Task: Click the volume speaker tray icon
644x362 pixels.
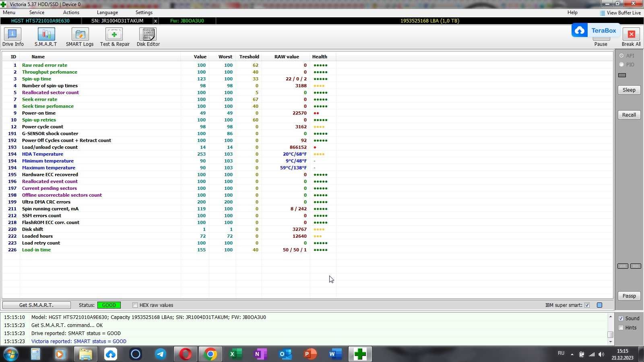Action: pyautogui.click(x=601, y=354)
